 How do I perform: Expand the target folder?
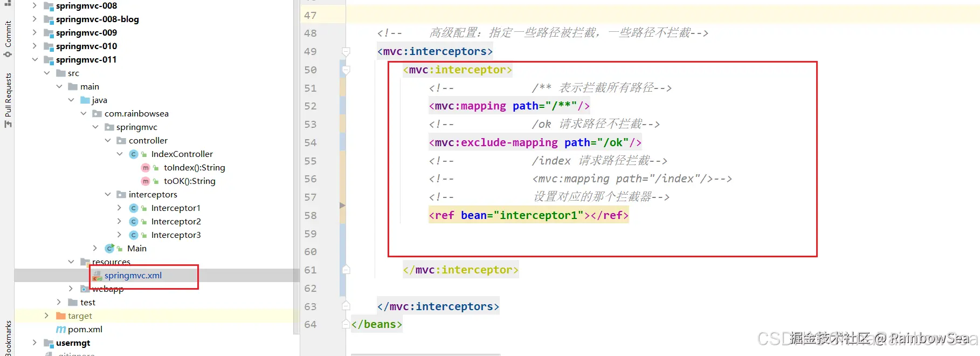[47, 316]
